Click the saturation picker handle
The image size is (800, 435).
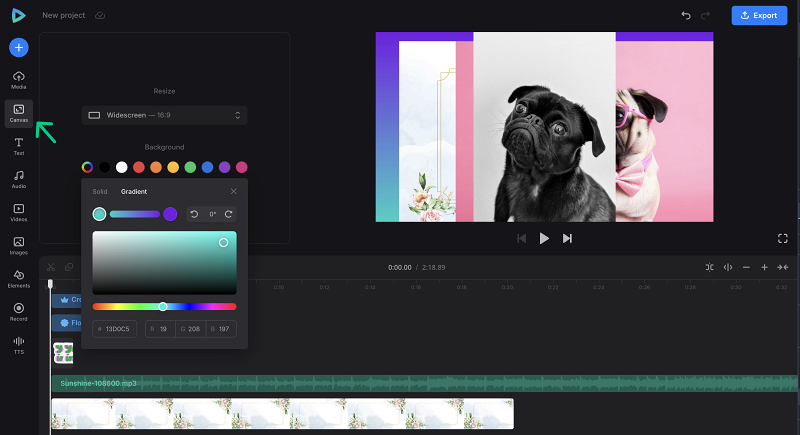pyautogui.click(x=223, y=242)
